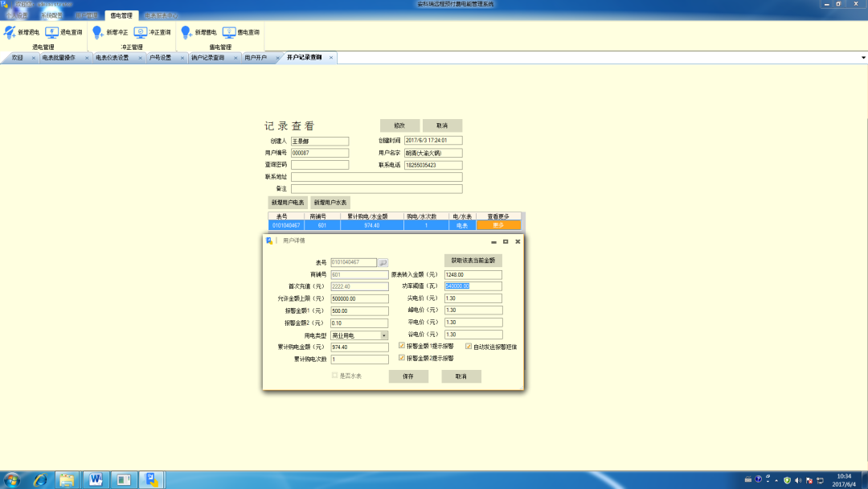868x489 pixels.
Task: Click 平电价 input field
Action: click(473, 323)
